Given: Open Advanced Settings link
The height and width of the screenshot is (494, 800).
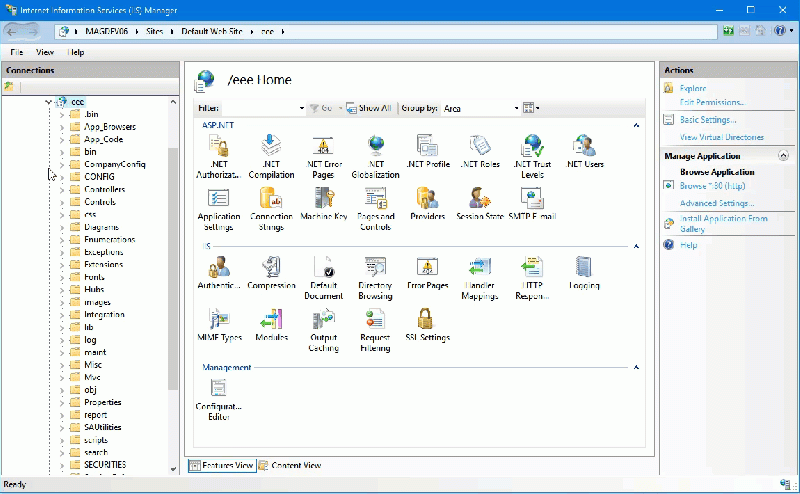Looking at the screenshot, I should tap(717, 203).
